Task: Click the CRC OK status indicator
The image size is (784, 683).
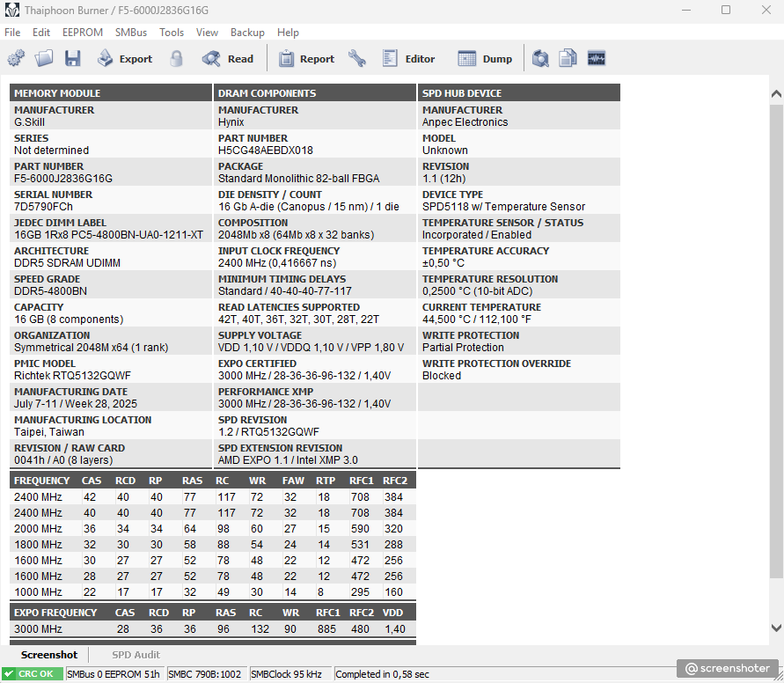Action: click(x=33, y=674)
